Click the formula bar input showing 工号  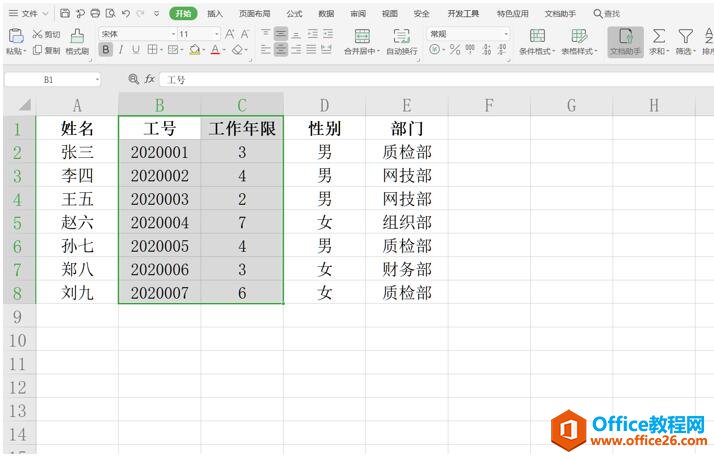[x=436, y=80]
